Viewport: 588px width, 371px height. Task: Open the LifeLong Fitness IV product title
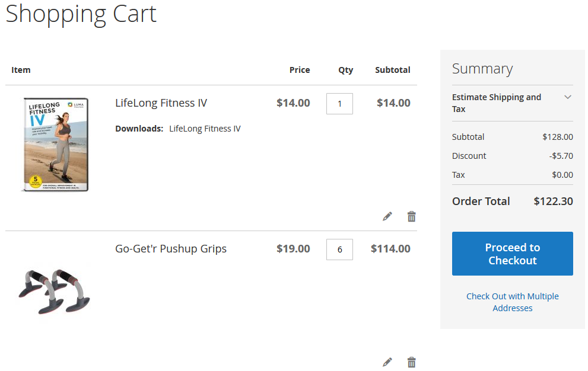(x=161, y=103)
